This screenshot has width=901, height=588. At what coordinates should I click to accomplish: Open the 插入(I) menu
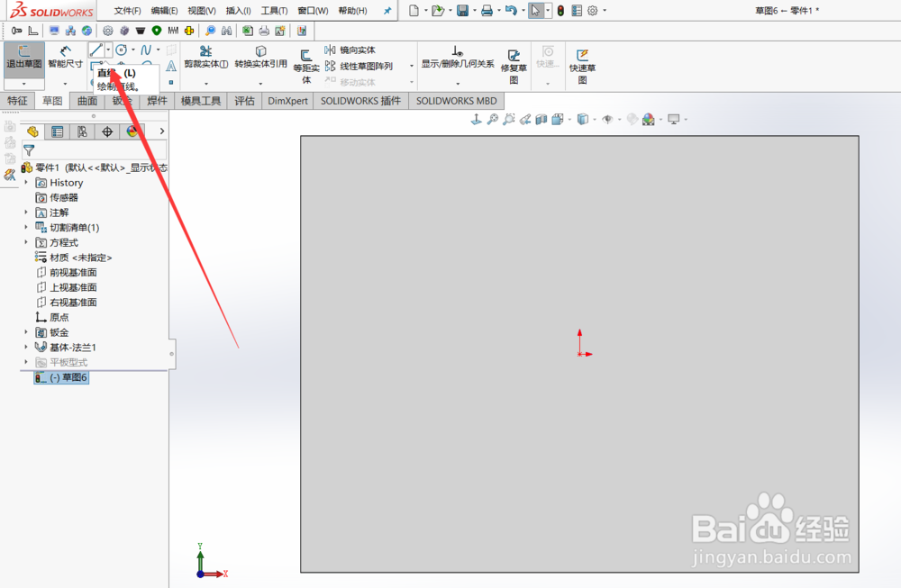pyautogui.click(x=238, y=10)
